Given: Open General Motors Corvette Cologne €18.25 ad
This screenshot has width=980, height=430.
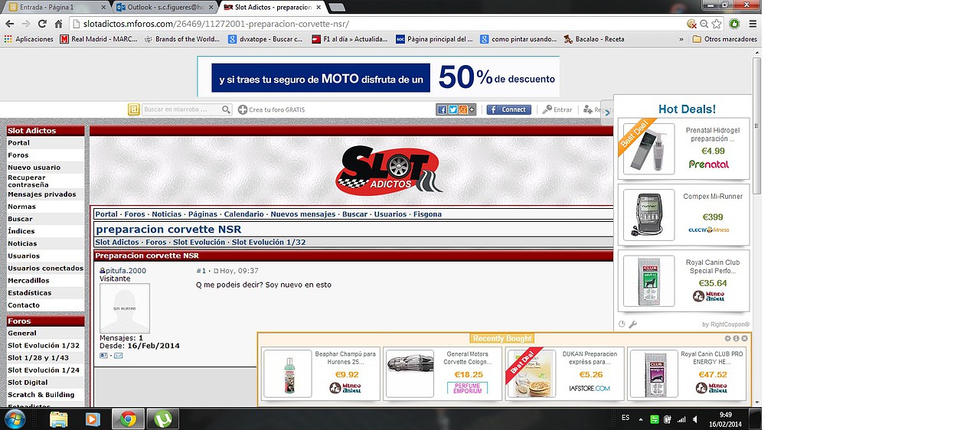Looking at the screenshot, I should click(443, 373).
